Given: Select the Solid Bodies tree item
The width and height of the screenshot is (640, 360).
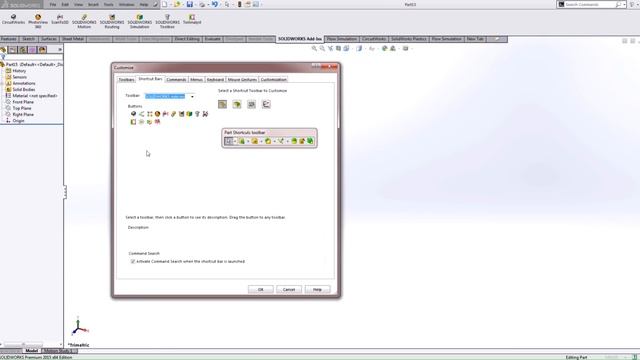Looking at the screenshot, I should click(24, 89).
